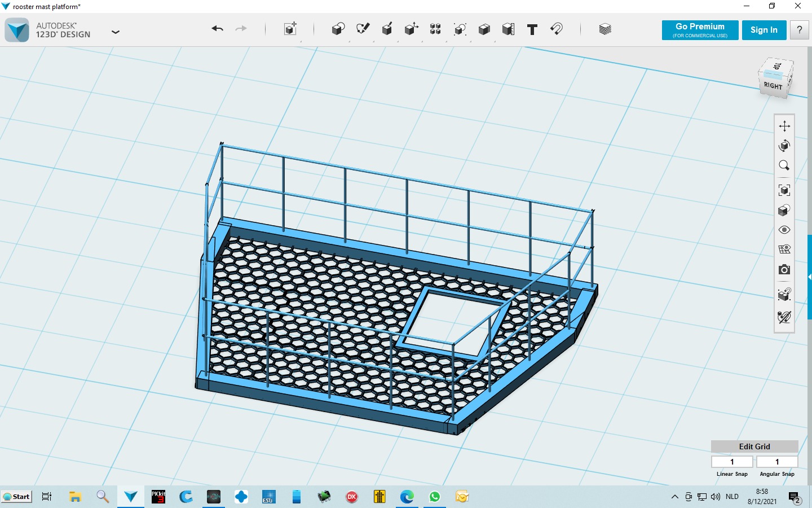Click the Edit Grid button
This screenshot has width=812, height=508.
click(754, 446)
